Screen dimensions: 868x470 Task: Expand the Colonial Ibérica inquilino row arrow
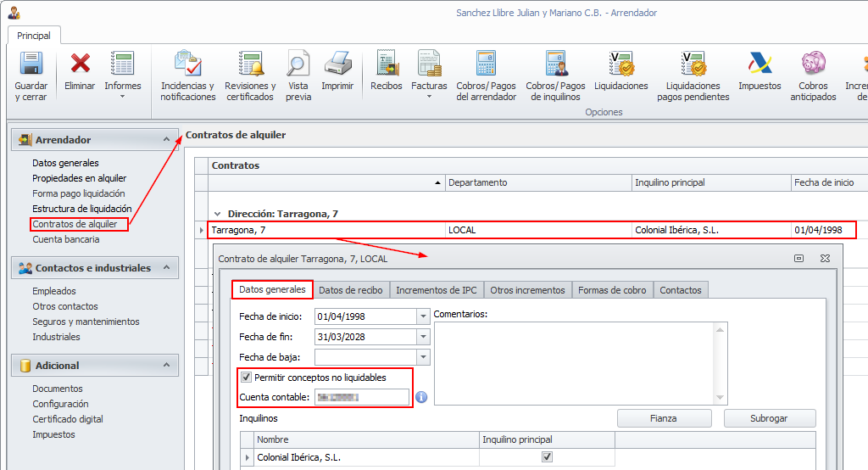pyautogui.click(x=248, y=457)
